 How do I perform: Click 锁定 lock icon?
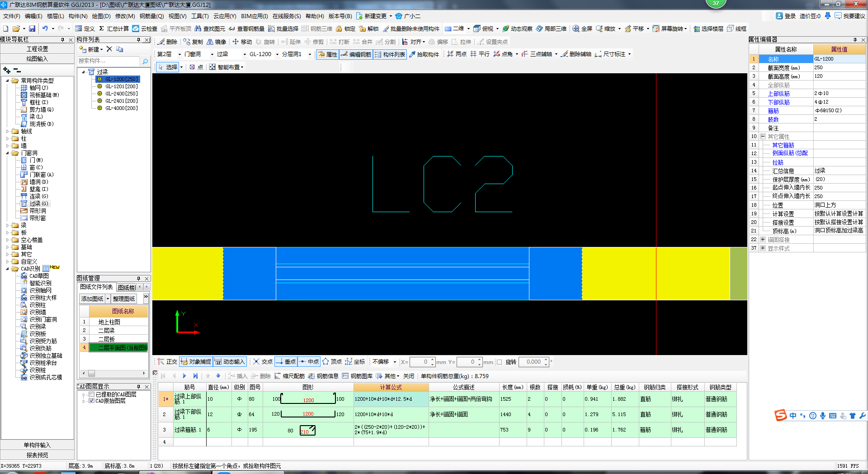pos(345,28)
